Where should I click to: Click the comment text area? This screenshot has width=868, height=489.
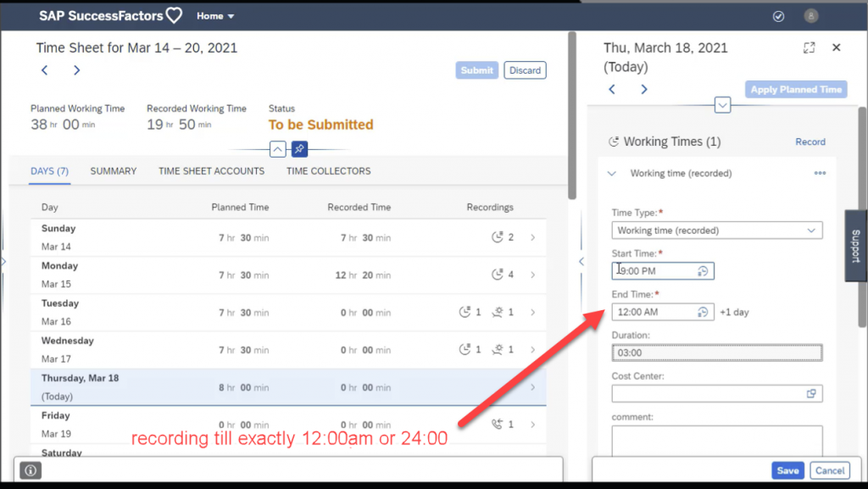717,441
